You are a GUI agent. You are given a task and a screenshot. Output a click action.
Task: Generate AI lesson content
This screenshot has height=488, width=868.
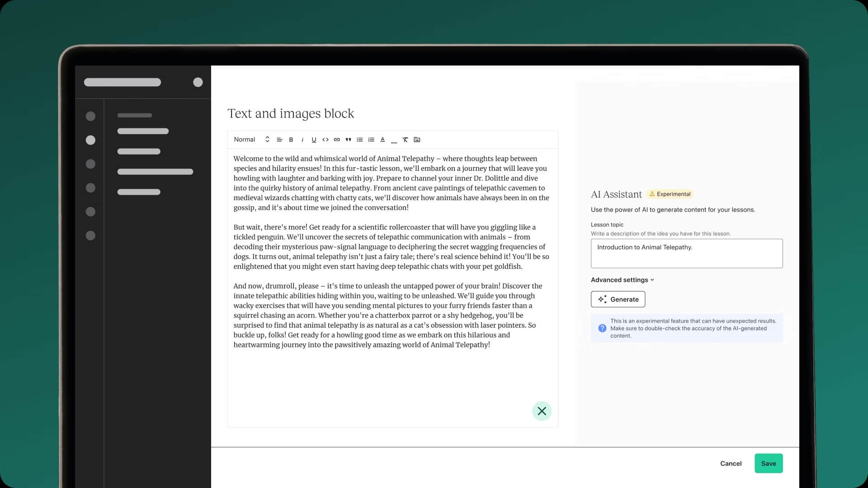pos(618,299)
